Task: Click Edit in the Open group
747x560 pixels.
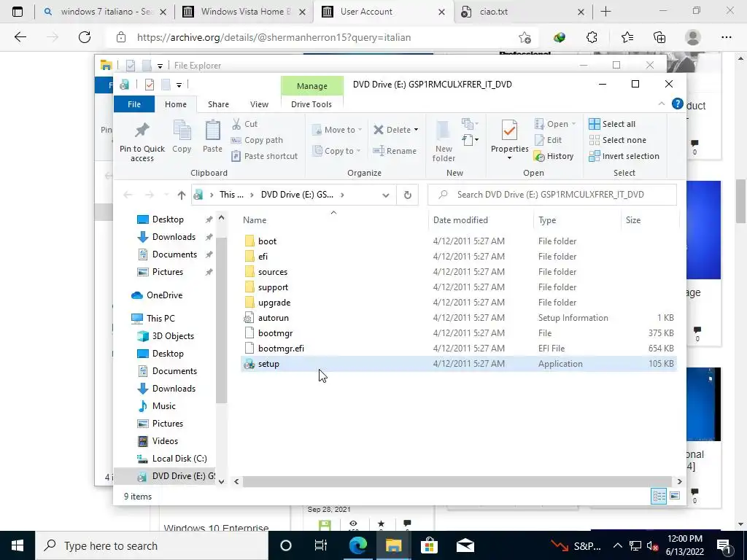Action: (x=549, y=140)
